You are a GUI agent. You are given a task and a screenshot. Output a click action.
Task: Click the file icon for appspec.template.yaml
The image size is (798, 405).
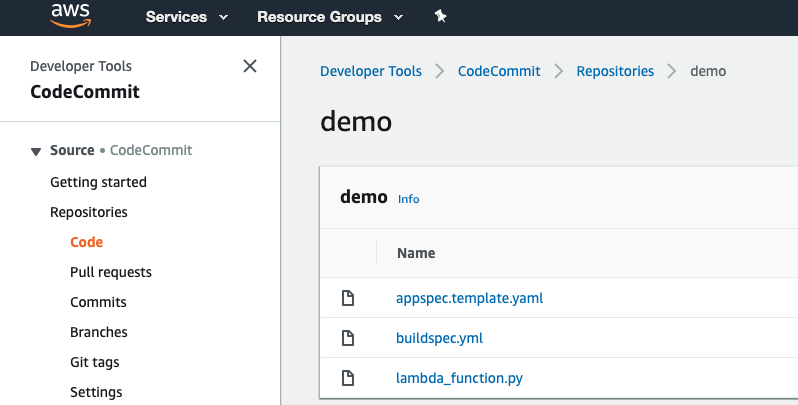click(x=348, y=298)
